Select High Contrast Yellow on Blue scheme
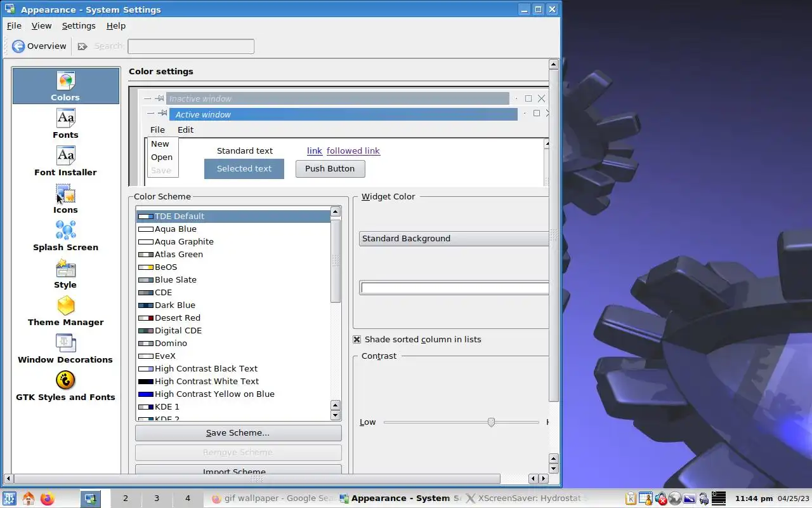This screenshot has height=508, width=812. (x=233, y=394)
